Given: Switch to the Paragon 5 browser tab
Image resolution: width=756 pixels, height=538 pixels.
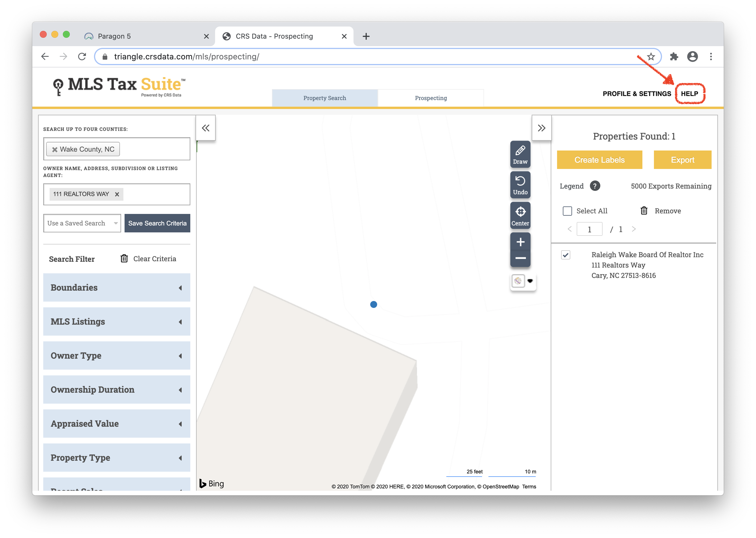Looking at the screenshot, I should [146, 36].
